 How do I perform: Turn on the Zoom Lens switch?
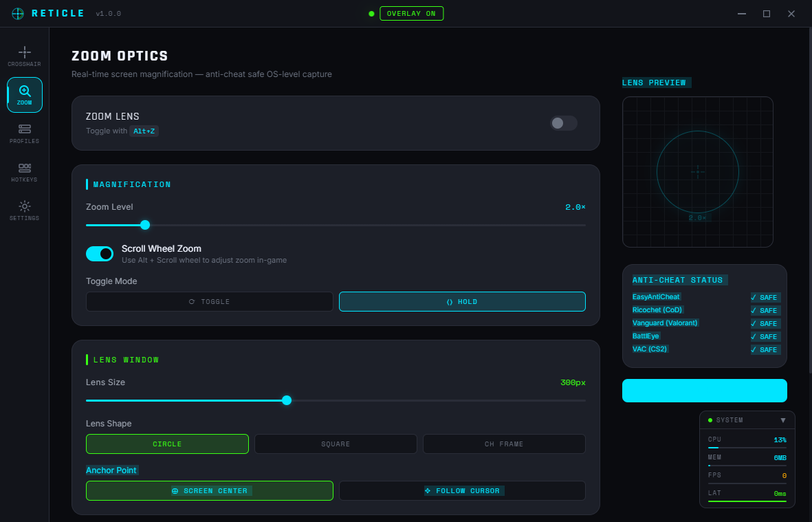click(563, 122)
